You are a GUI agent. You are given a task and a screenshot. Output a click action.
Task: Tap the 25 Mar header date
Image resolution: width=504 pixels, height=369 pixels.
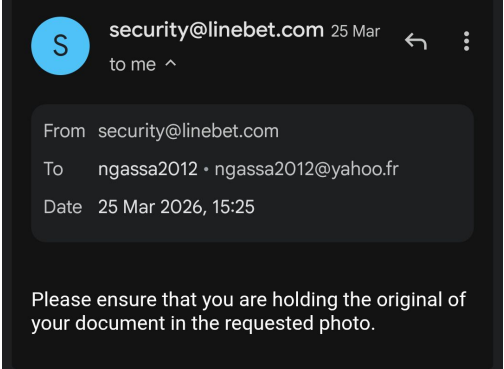click(355, 31)
